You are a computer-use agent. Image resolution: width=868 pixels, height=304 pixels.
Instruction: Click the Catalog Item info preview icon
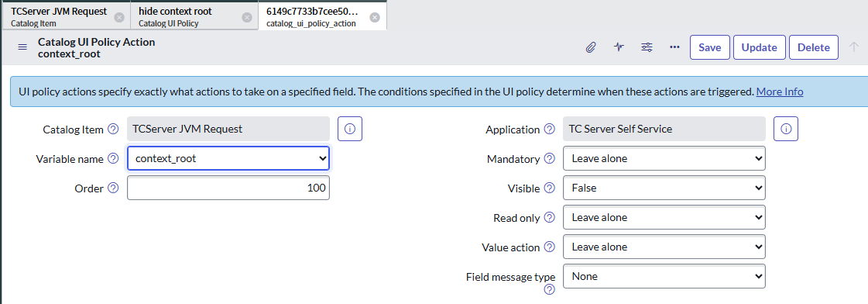[350, 129]
